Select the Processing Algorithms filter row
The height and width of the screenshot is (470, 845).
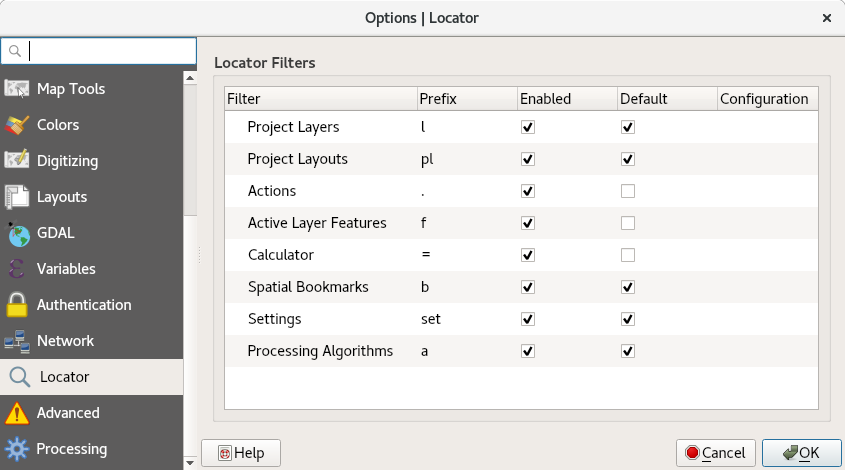click(x=521, y=351)
